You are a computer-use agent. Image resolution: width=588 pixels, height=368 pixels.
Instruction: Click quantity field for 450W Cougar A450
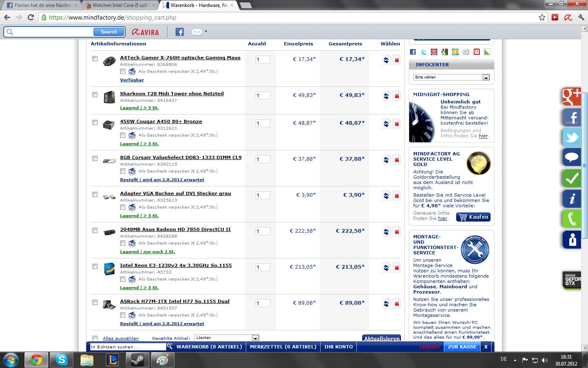[263, 123]
